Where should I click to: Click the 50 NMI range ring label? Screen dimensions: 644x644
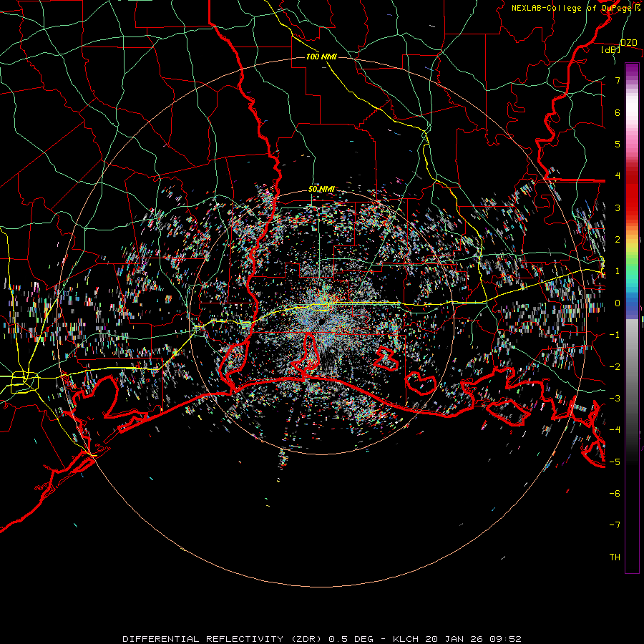tap(321, 190)
